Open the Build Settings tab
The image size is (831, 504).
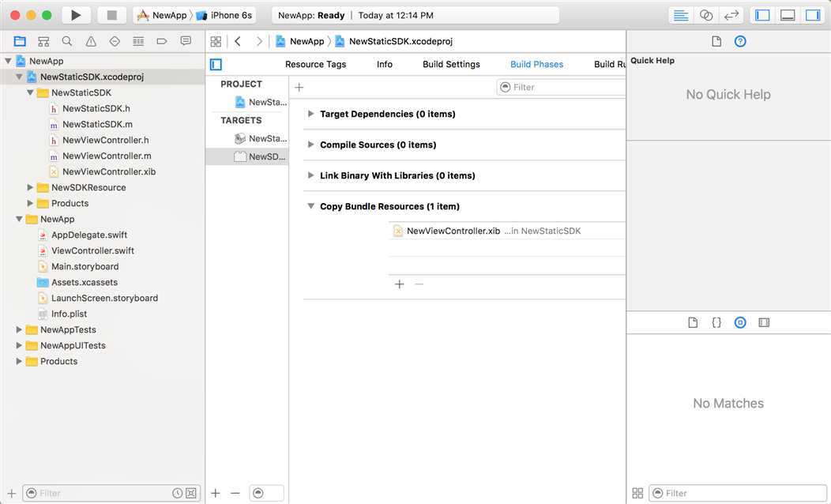[452, 64]
